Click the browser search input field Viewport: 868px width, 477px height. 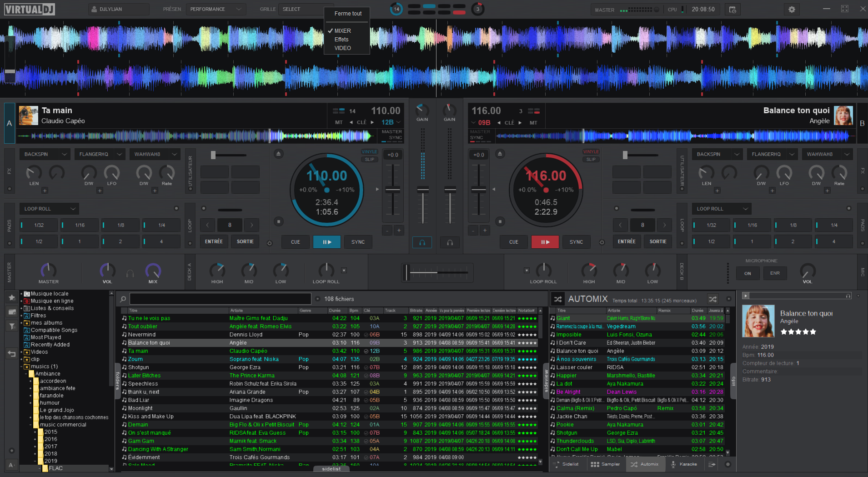pos(221,299)
